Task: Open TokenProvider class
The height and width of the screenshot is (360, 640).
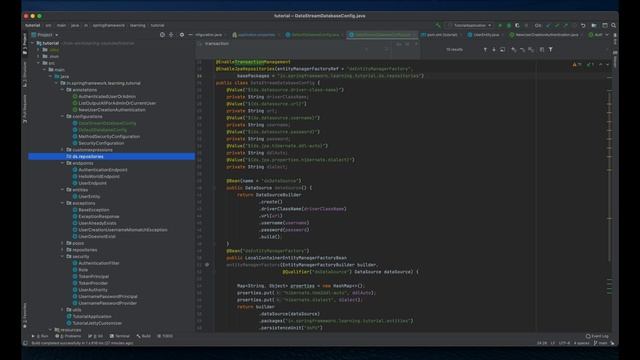Action: pyautogui.click(x=90, y=283)
